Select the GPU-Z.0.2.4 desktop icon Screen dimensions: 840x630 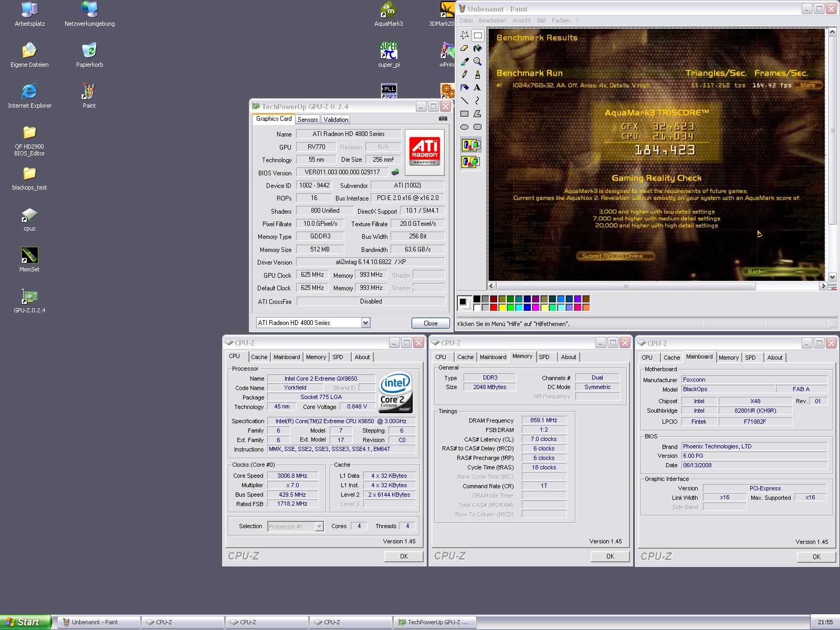click(x=29, y=301)
